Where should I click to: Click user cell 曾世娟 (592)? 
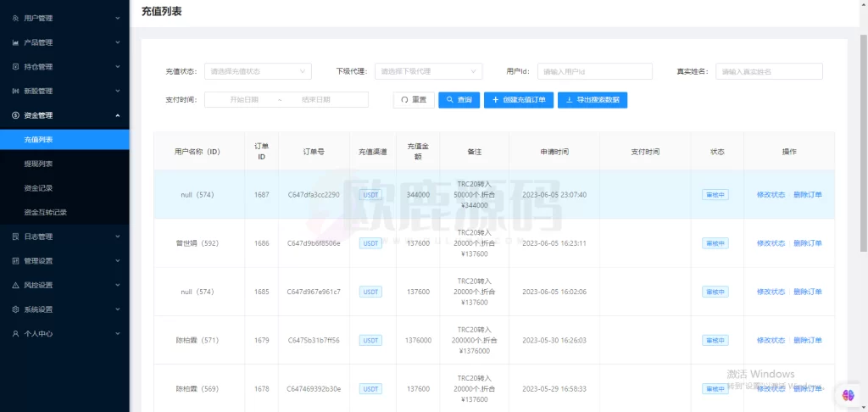[x=197, y=243]
